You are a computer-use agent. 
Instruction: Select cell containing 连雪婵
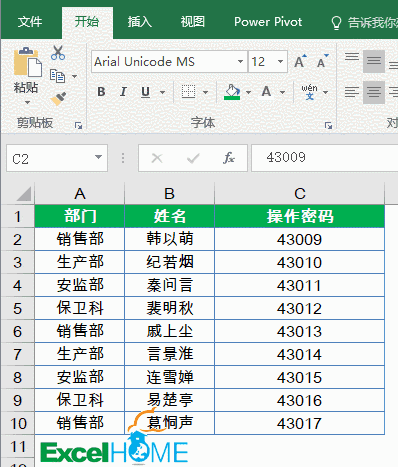click(x=169, y=377)
